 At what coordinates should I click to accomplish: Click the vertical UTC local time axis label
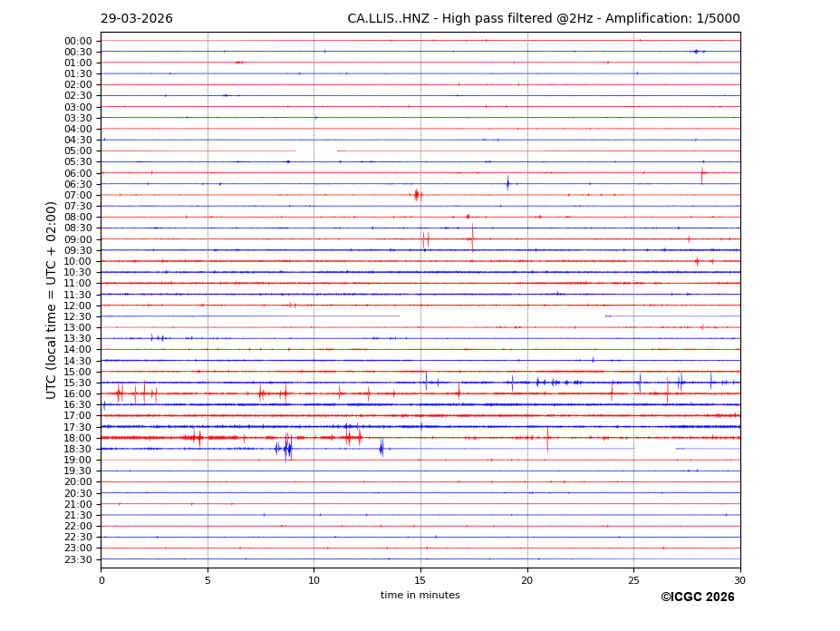(x=52, y=299)
